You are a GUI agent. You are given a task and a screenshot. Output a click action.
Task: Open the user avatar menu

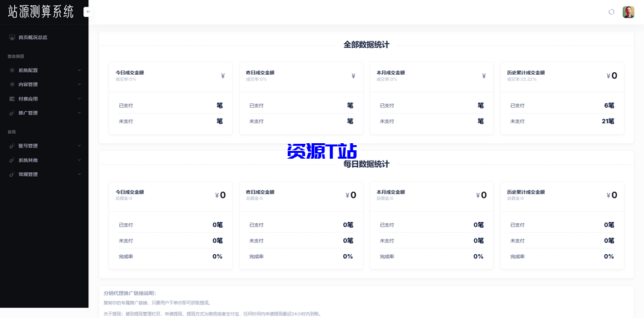629,12
